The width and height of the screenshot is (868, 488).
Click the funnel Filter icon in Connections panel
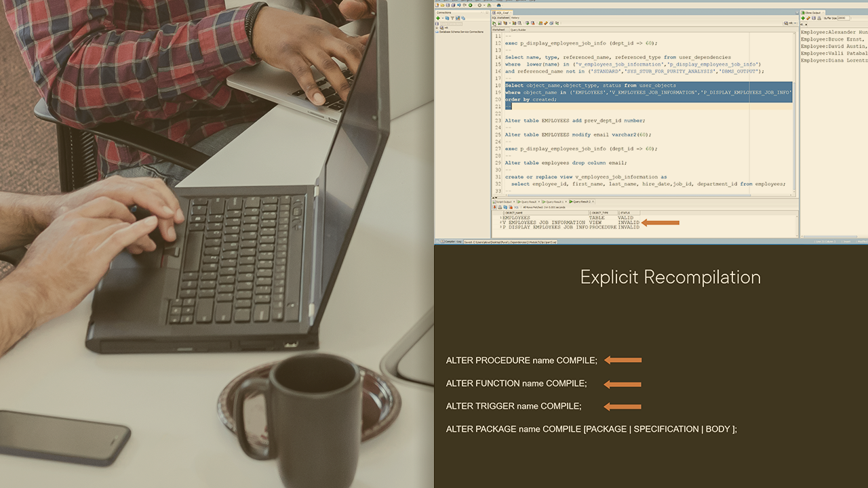(x=452, y=18)
